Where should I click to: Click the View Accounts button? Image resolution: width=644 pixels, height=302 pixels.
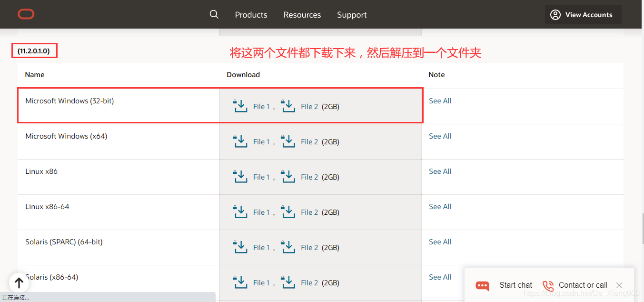pos(584,15)
